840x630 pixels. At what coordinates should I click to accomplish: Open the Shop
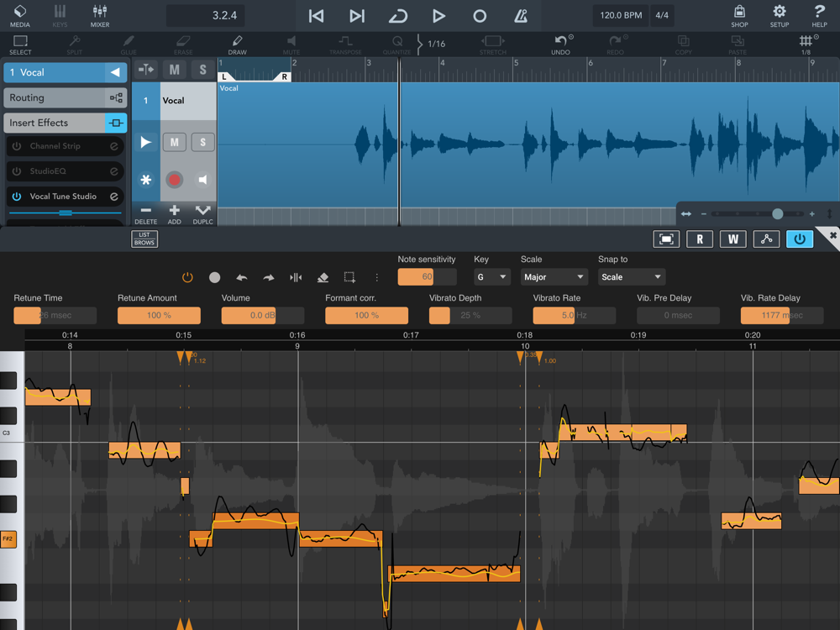tap(739, 15)
